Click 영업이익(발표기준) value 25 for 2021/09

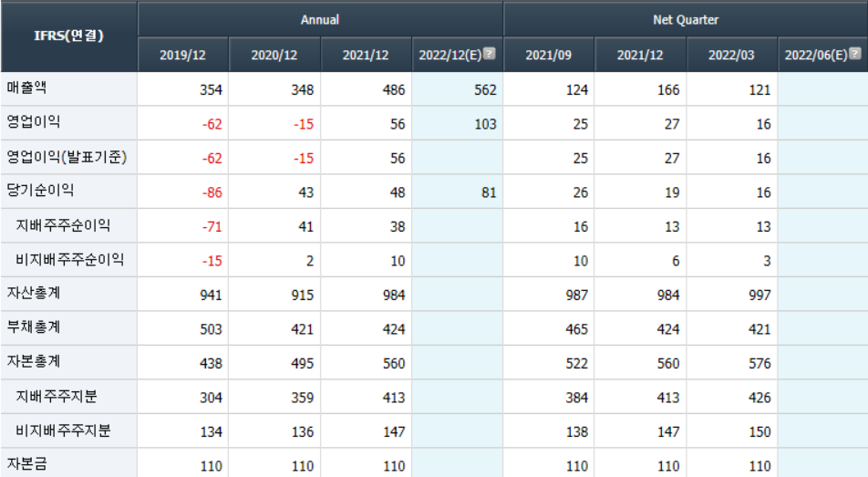tap(580, 159)
